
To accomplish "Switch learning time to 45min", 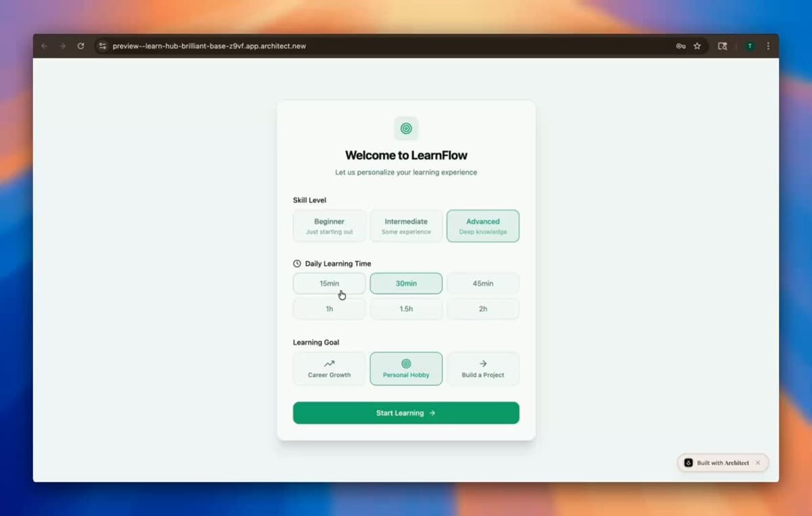I will click(482, 283).
